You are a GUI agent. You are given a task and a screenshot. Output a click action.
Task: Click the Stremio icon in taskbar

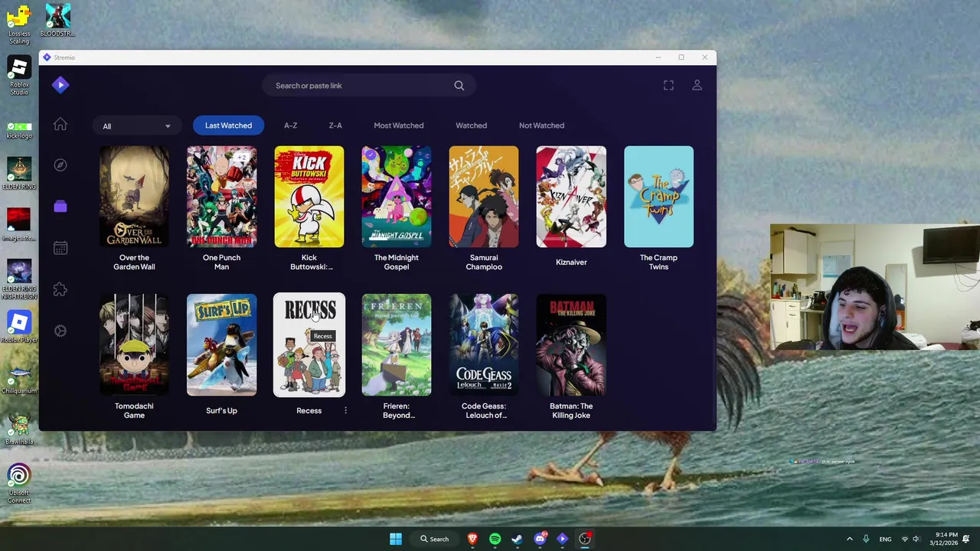tap(563, 539)
